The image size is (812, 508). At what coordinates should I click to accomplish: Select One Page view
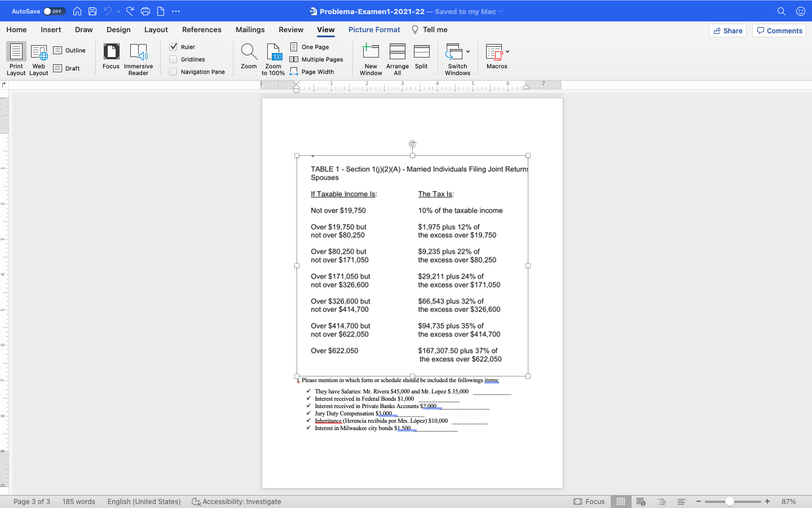(310, 47)
